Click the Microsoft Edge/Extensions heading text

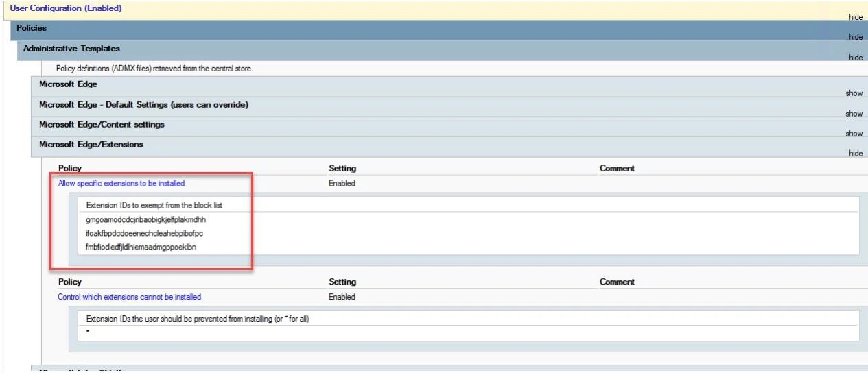tap(91, 145)
